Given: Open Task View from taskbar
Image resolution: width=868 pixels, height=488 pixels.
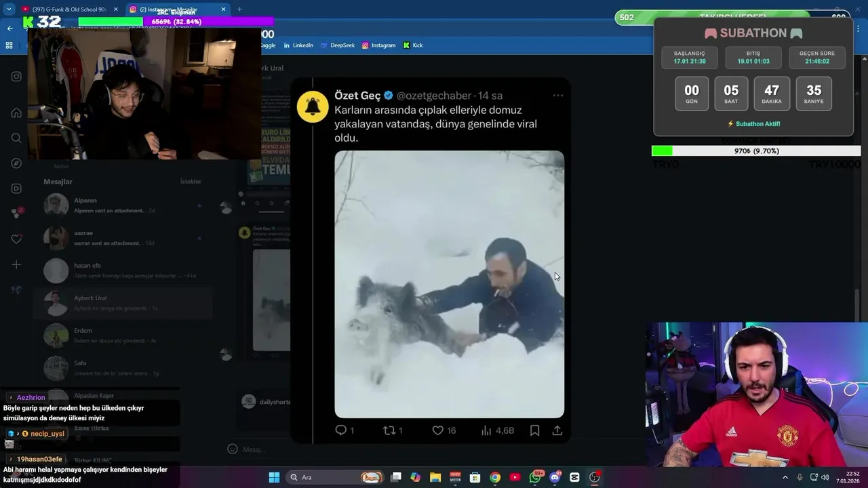Looking at the screenshot, I should tap(396, 477).
